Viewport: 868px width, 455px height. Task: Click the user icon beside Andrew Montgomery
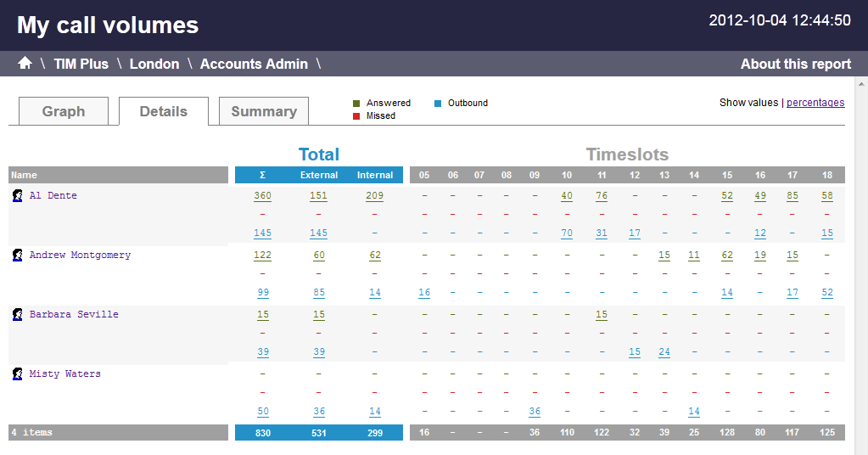(x=17, y=256)
